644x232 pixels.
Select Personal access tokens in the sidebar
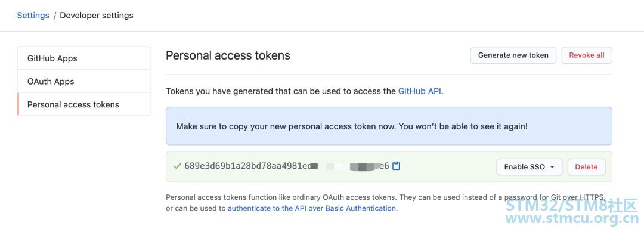[x=84, y=104]
